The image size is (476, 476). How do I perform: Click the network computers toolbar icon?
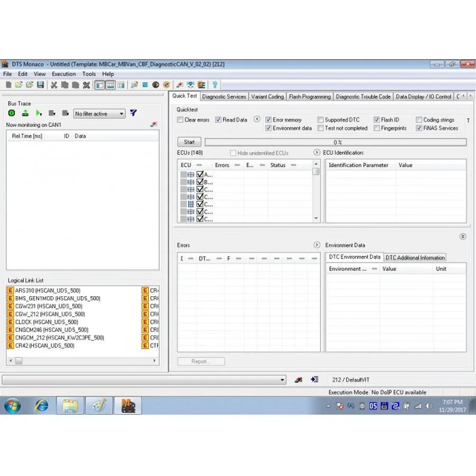point(190,85)
